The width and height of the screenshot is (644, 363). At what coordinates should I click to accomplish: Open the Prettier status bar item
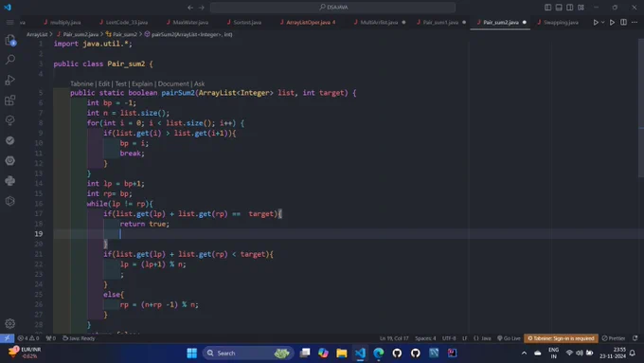[614, 338]
